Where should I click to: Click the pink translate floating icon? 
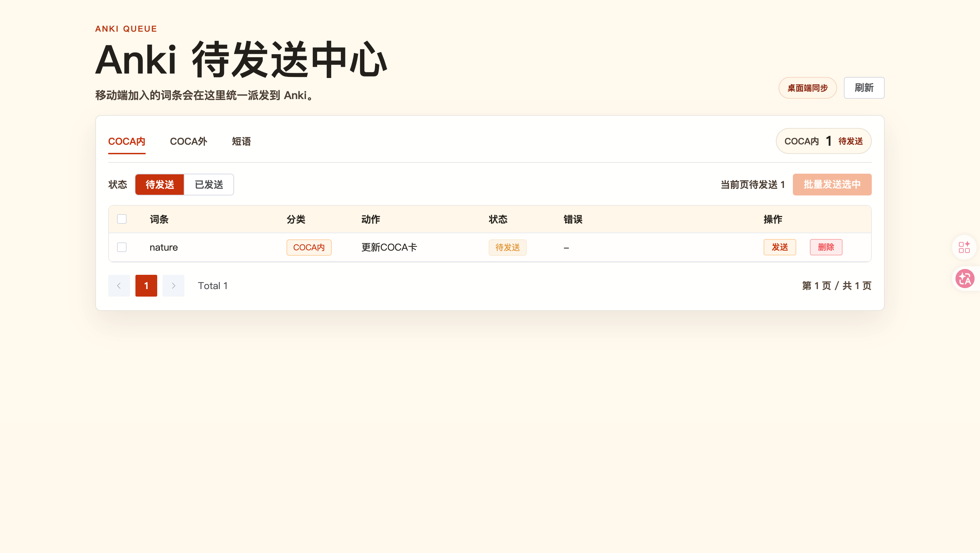pos(965,279)
